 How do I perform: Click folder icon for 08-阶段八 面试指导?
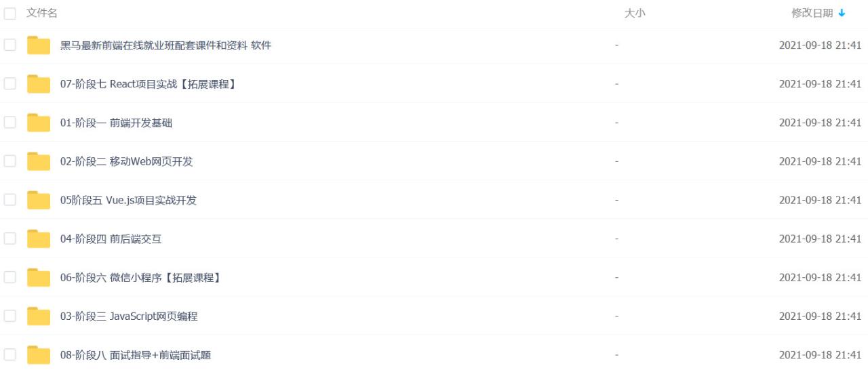click(39, 354)
